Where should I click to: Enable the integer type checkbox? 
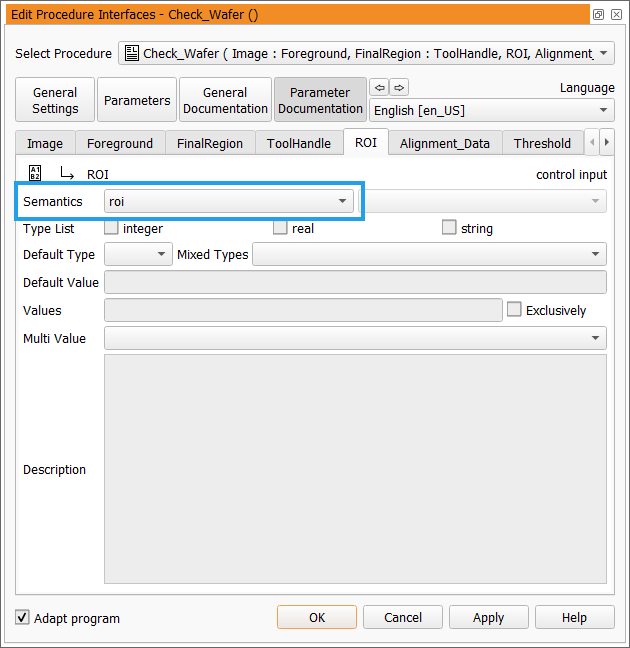pyautogui.click(x=111, y=228)
